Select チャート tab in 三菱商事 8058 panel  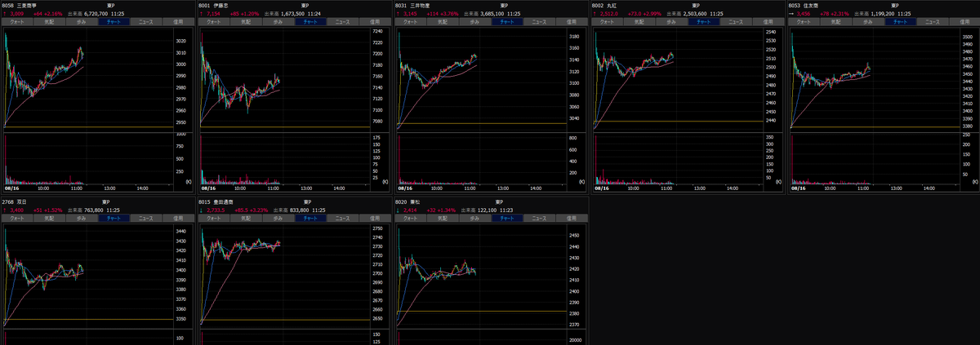coord(114,22)
